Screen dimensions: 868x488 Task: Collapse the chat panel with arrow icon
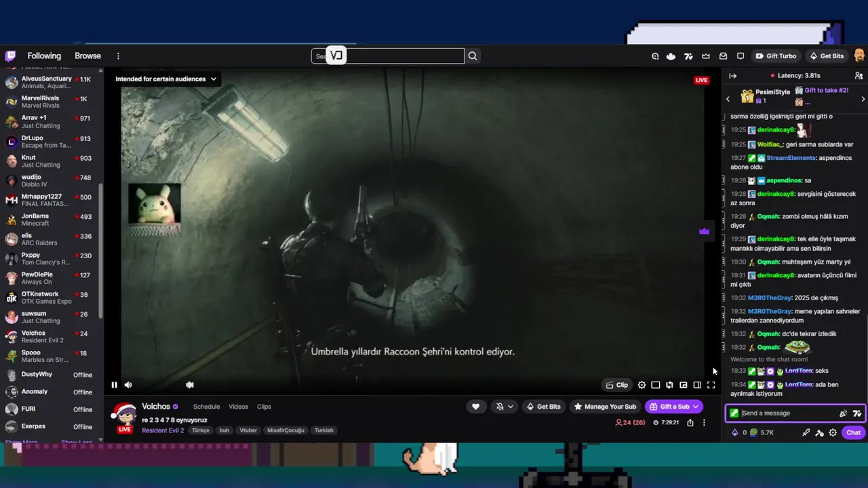(x=732, y=76)
